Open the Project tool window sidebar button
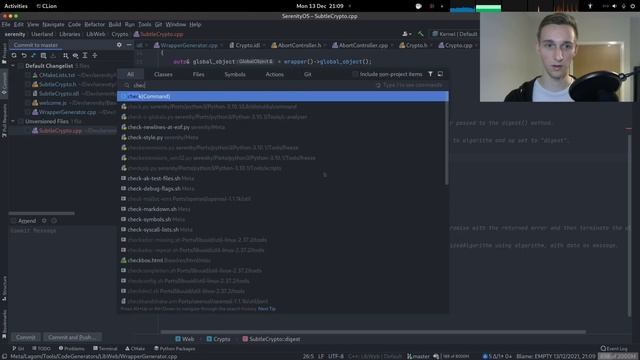This screenshot has height=360, width=640. 4,53
